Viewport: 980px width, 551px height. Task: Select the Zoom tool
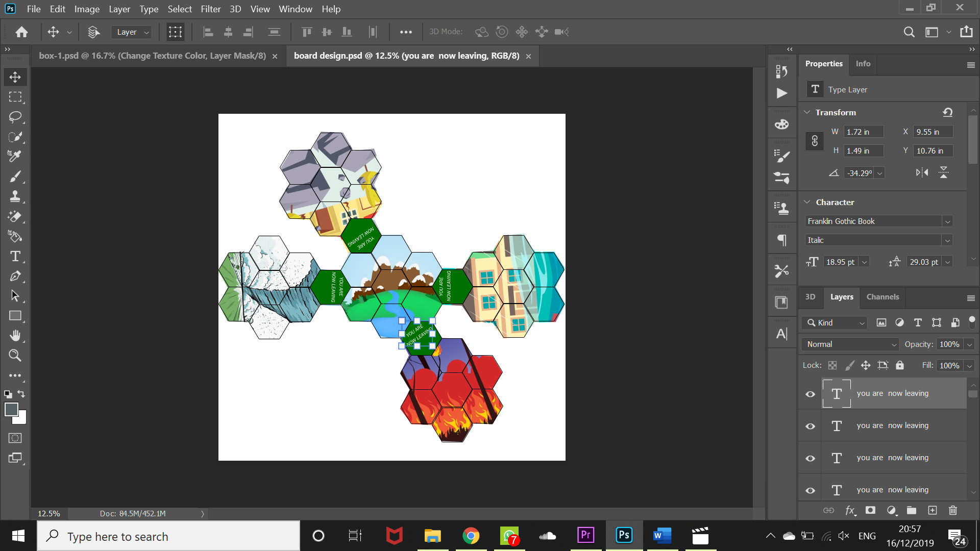point(15,356)
